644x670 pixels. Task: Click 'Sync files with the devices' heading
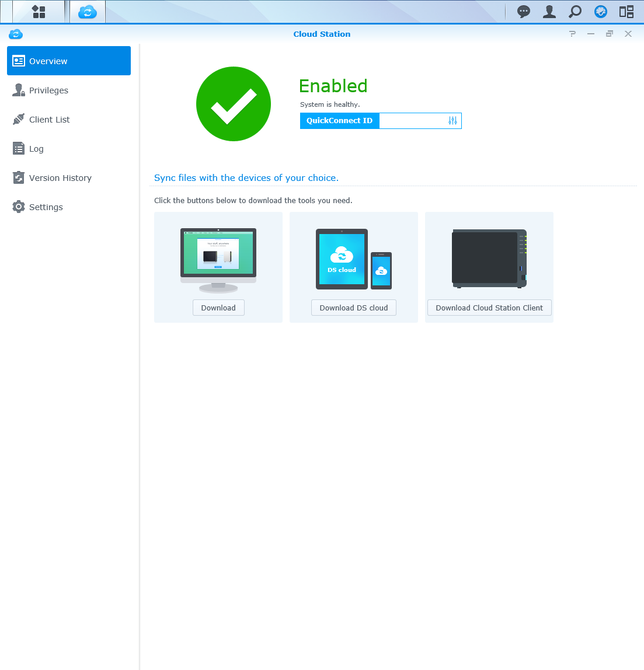(246, 178)
